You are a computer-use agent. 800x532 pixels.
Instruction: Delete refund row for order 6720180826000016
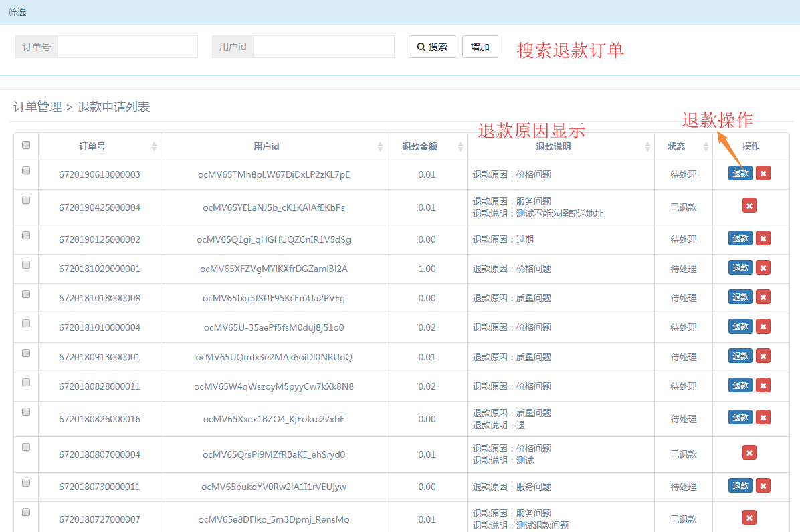763,418
